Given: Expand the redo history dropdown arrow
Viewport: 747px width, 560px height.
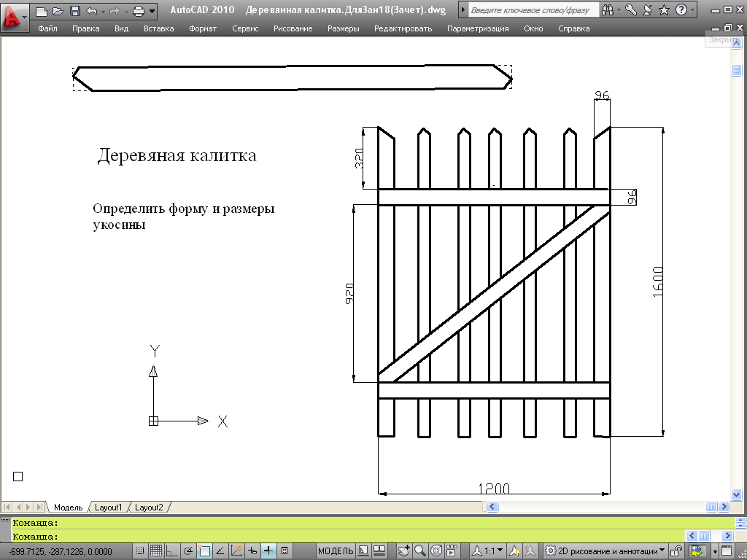Looking at the screenshot, I should [125, 11].
